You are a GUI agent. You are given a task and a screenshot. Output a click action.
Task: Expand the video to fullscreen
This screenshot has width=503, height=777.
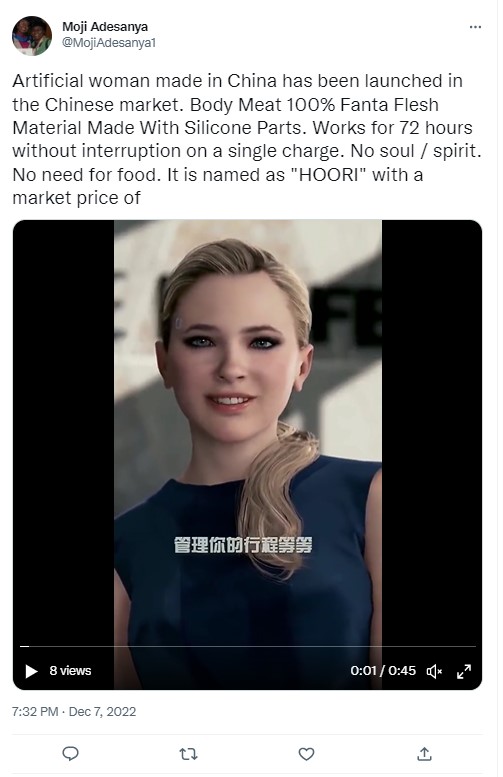pyautogui.click(x=464, y=671)
